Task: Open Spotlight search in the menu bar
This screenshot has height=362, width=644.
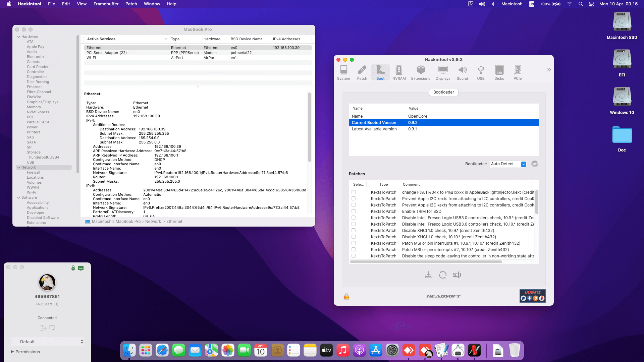Action: (x=581, y=4)
